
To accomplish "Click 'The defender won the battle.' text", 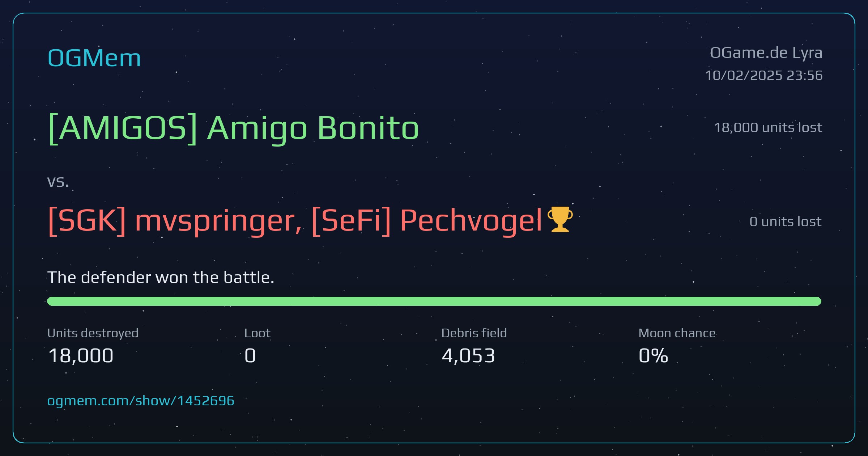I will [x=161, y=278].
